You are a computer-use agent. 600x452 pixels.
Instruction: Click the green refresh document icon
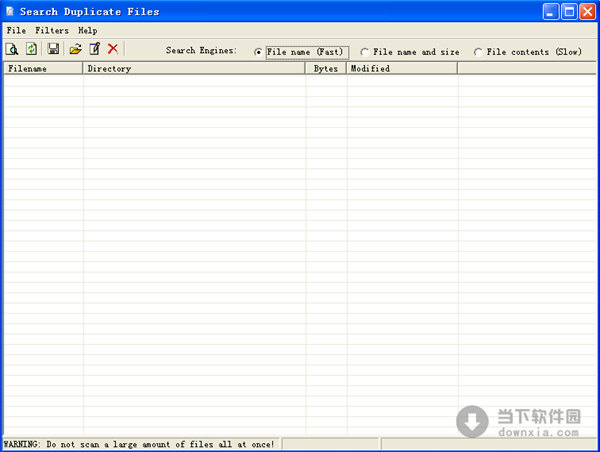[x=31, y=49]
